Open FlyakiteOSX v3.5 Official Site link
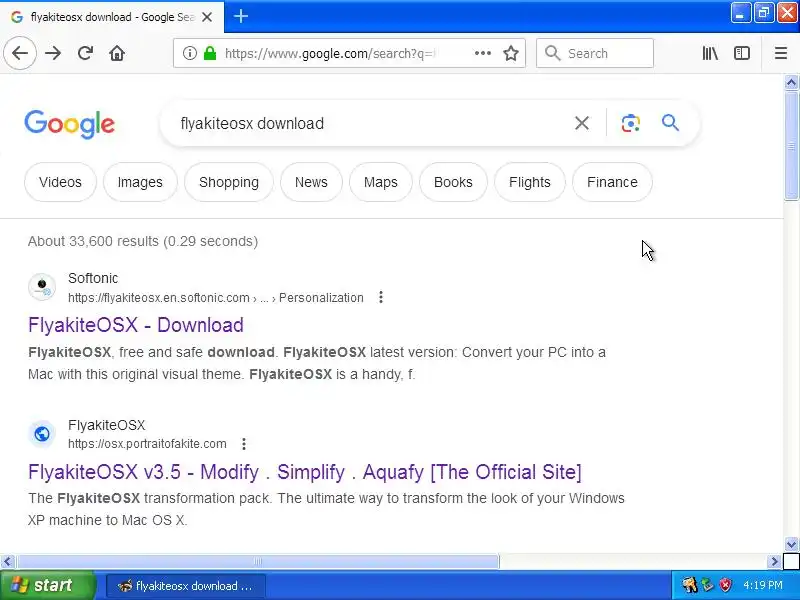The height and width of the screenshot is (600, 800). 305,472
